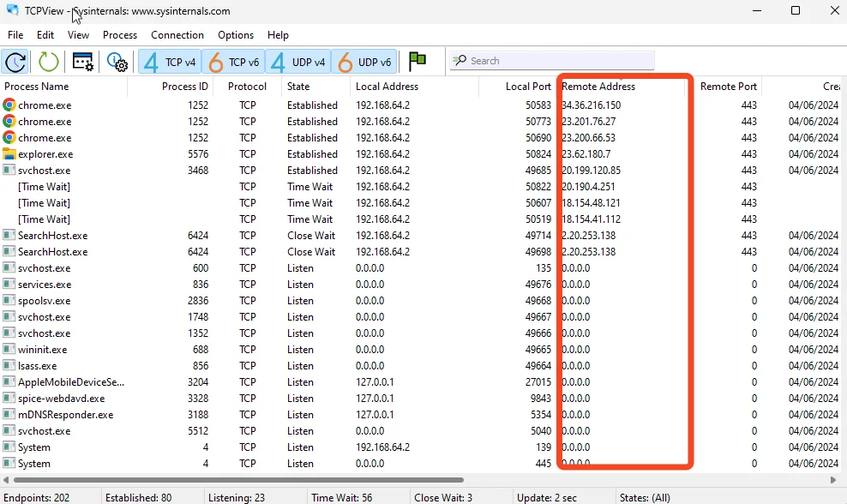The width and height of the screenshot is (847, 504).
Task: Click the green flag states filter icon
Action: pos(417,61)
